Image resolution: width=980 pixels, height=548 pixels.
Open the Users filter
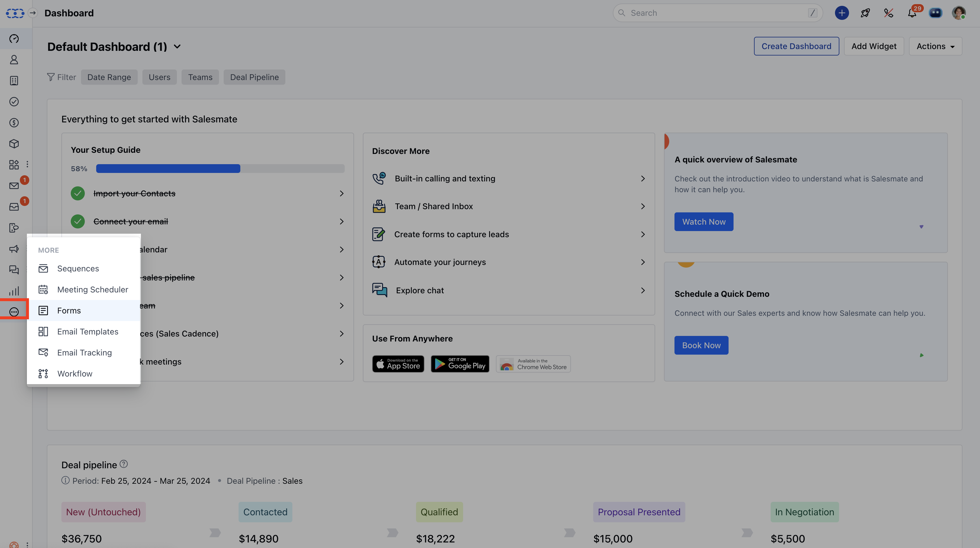[x=159, y=77]
